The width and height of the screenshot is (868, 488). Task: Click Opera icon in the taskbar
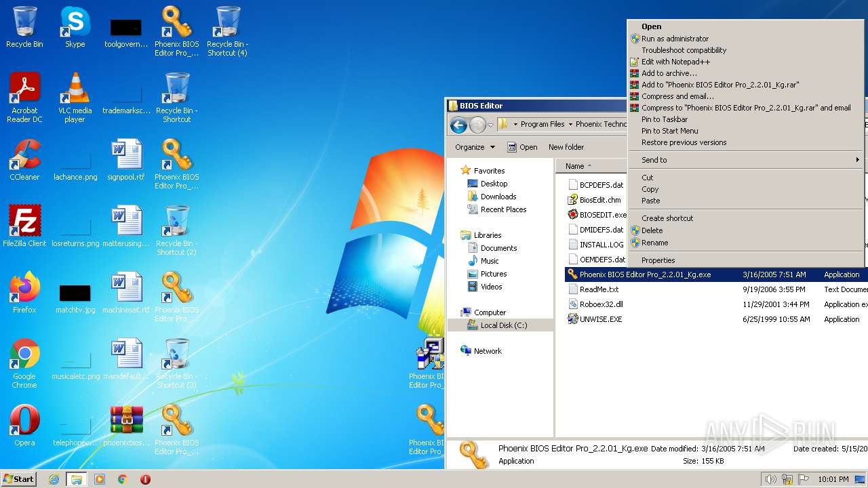145,479
